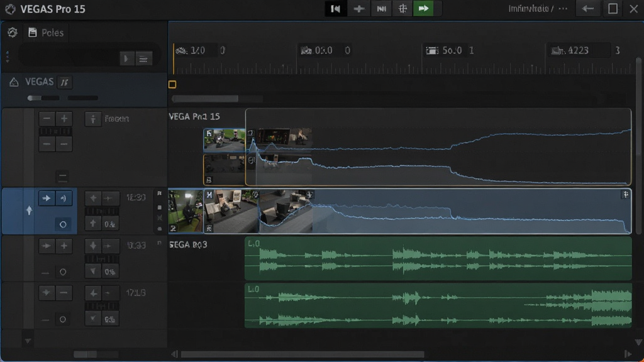Open the down-triangle dropdown on bottom audio track
Image resolution: width=644 pixels, height=362 pixels.
click(93, 319)
